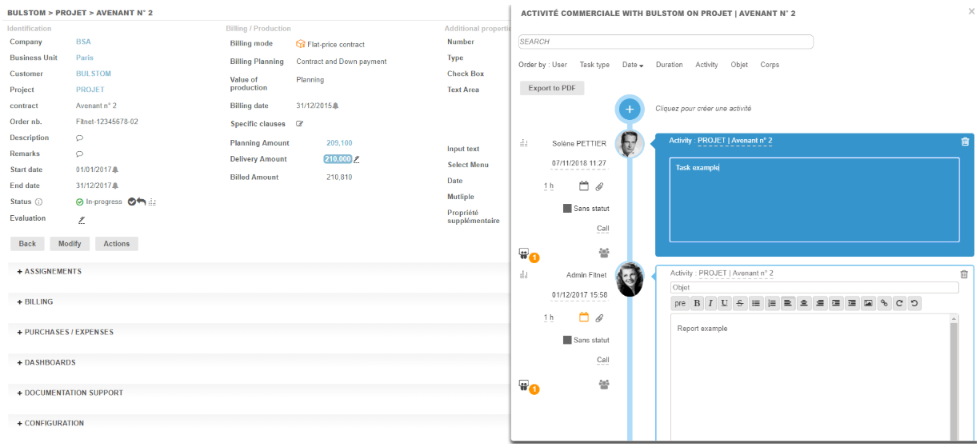Viewport: 980px width, 447px height.
Task: Click the pencil icon next to Delivery Amount
Action: (357, 159)
